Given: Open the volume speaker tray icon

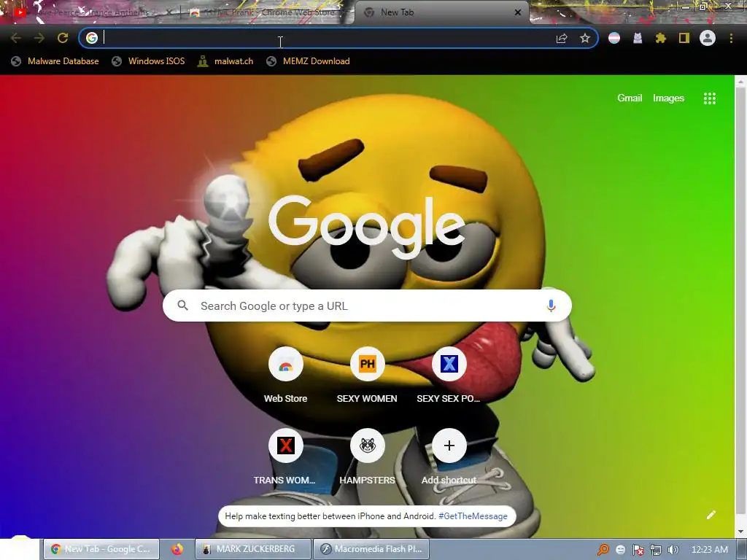Looking at the screenshot, I should point(673,550).
